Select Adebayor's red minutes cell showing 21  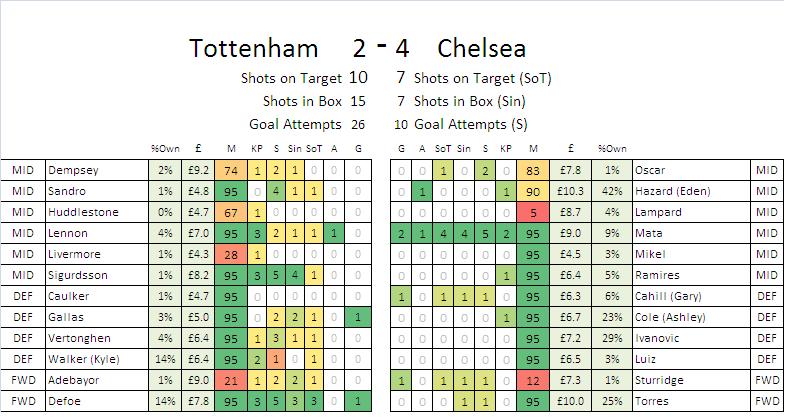coord(231,380)
